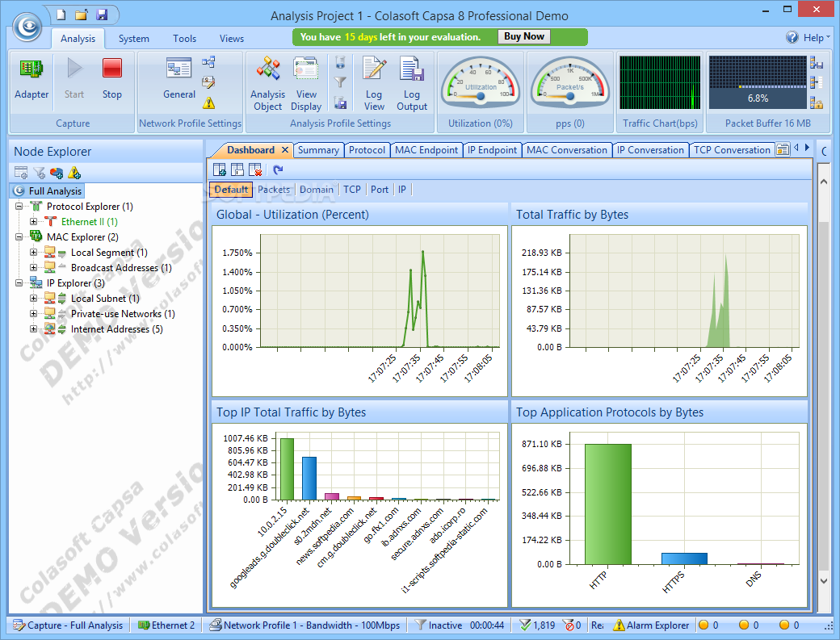Open alarm settings warning icon in ribbon
840x640 pixels.
tap(208, 102)
